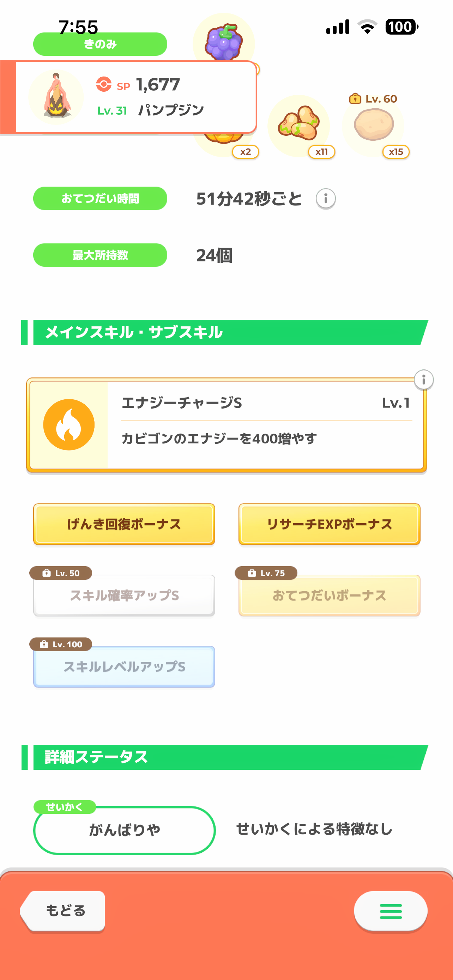Select げんき回復ボーナス sub skill
453x980 pixels.
point(124,524)
